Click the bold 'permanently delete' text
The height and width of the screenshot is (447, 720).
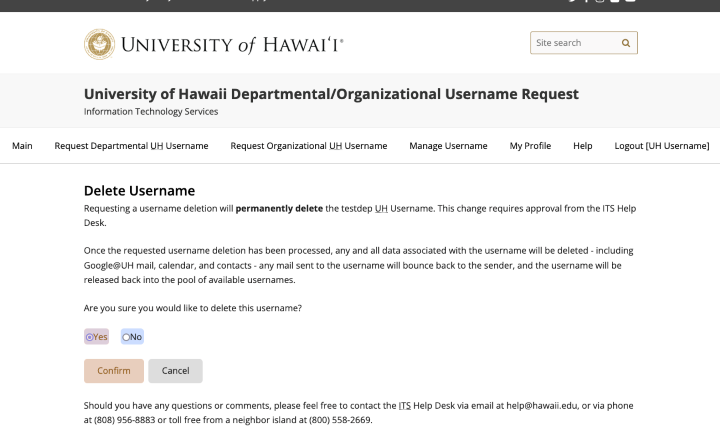(279, 209)
